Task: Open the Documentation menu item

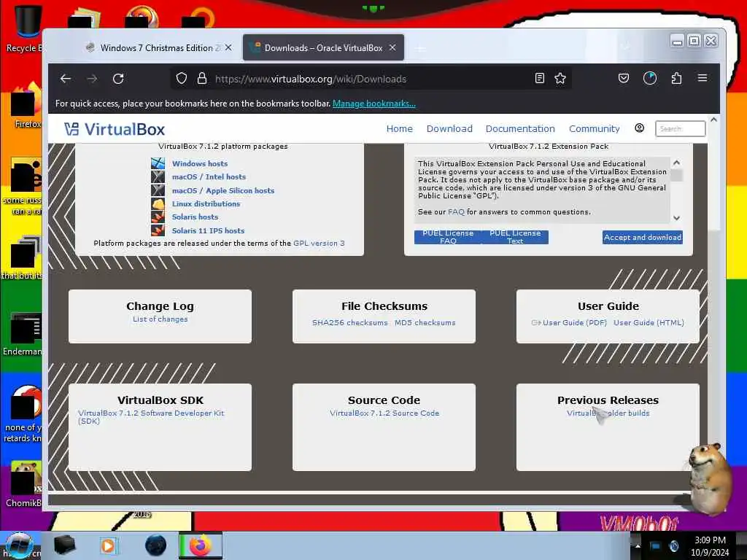Action: click(x=520, y=128)
